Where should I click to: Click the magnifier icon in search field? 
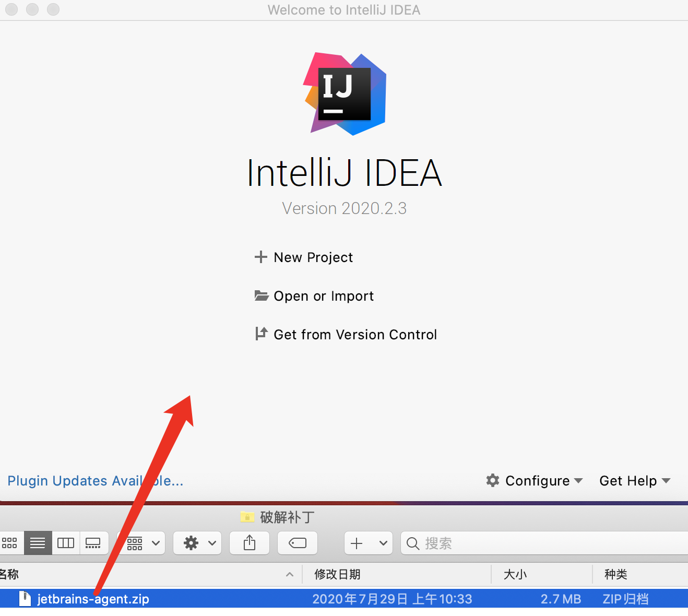tap(413, 543)
